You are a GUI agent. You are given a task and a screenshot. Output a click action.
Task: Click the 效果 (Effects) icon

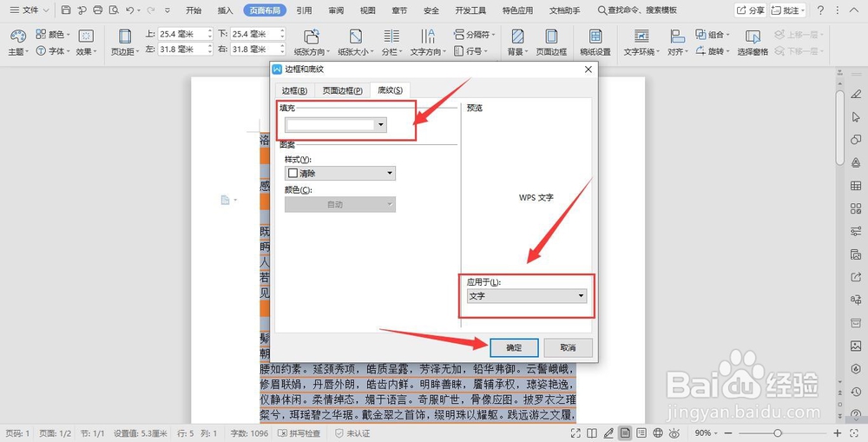(86, 36)
